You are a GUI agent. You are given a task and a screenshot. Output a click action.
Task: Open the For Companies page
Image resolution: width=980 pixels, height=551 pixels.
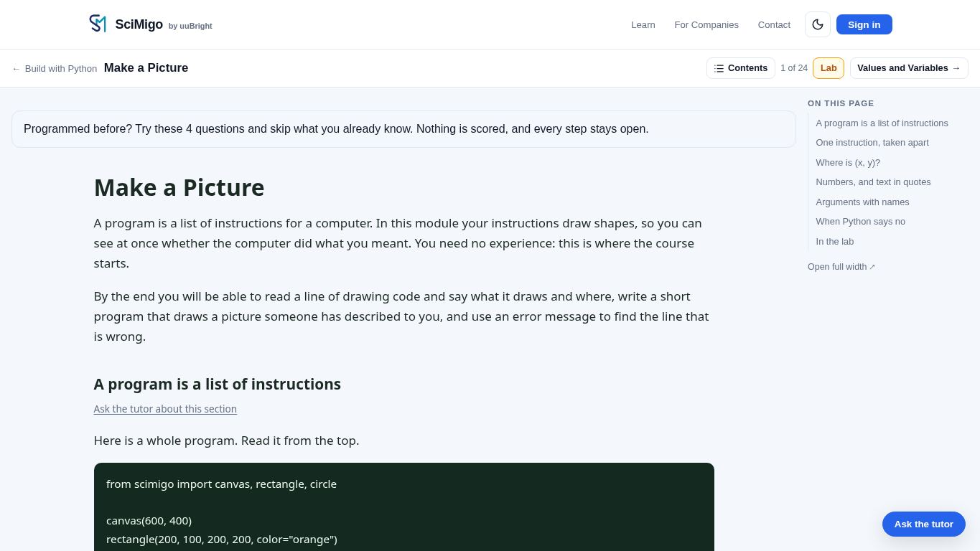[x=706, y=25]
